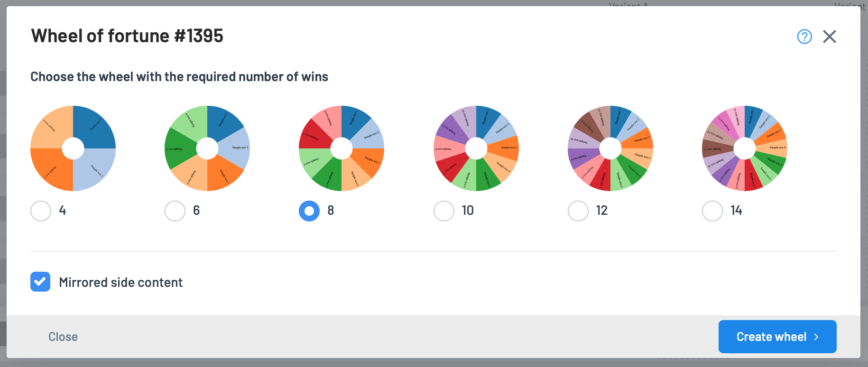The height and width of the screenshot is (367, 868).
Task: Open the help question mark icon
Action: pyautogui.click(x=804, y=37)
